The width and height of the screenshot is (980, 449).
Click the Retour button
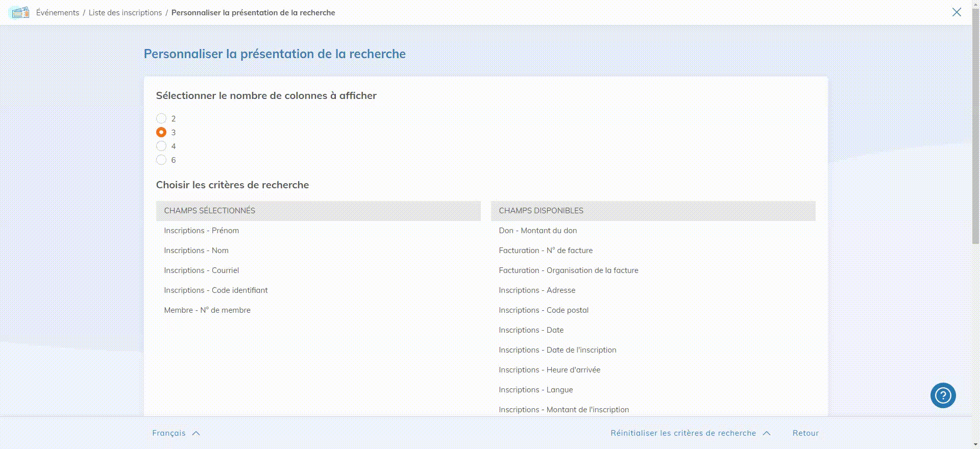point(805,433)
